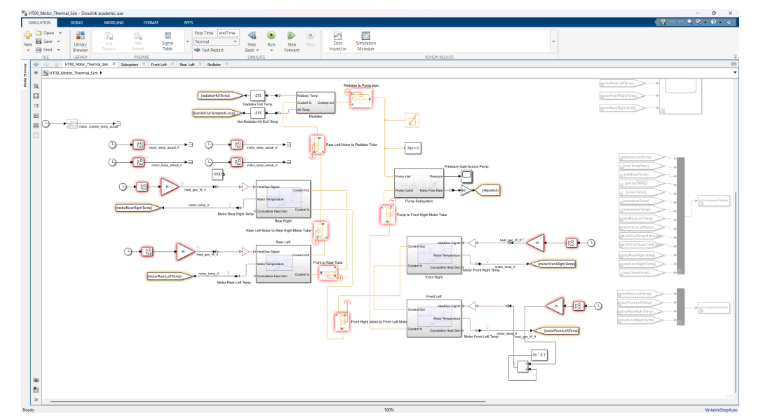
Task: Select the Front Left model tab
Action: (159, 64)
